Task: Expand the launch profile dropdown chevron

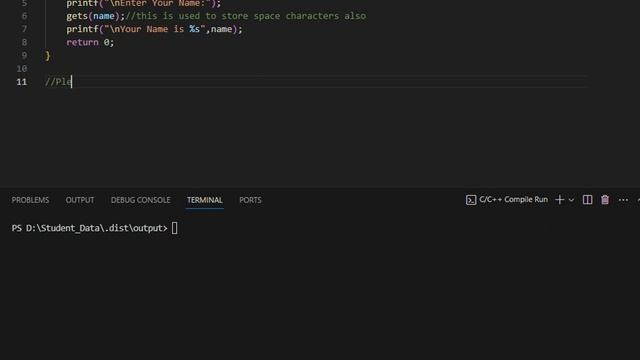Action: (571, 200)
